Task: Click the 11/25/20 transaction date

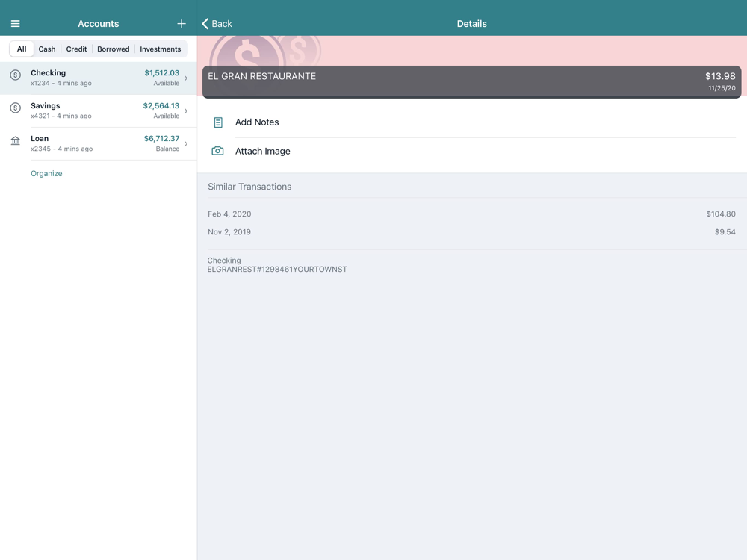Action: (722, 88)
